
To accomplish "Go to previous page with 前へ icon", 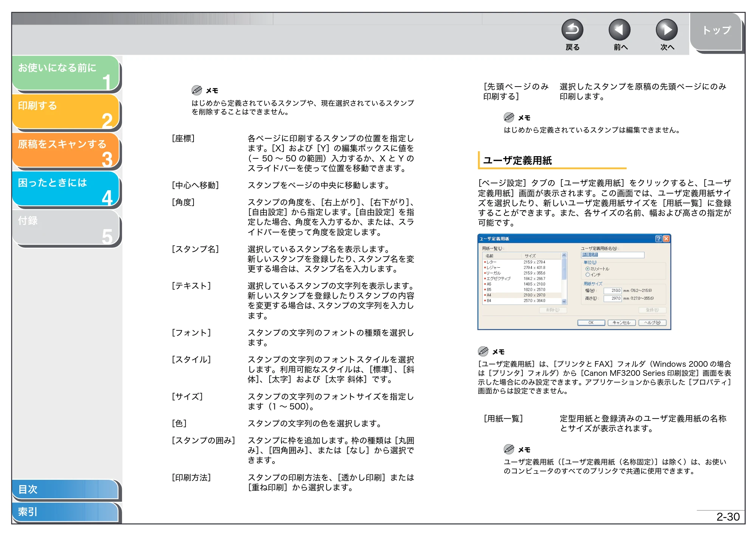I will pos(619,30).
